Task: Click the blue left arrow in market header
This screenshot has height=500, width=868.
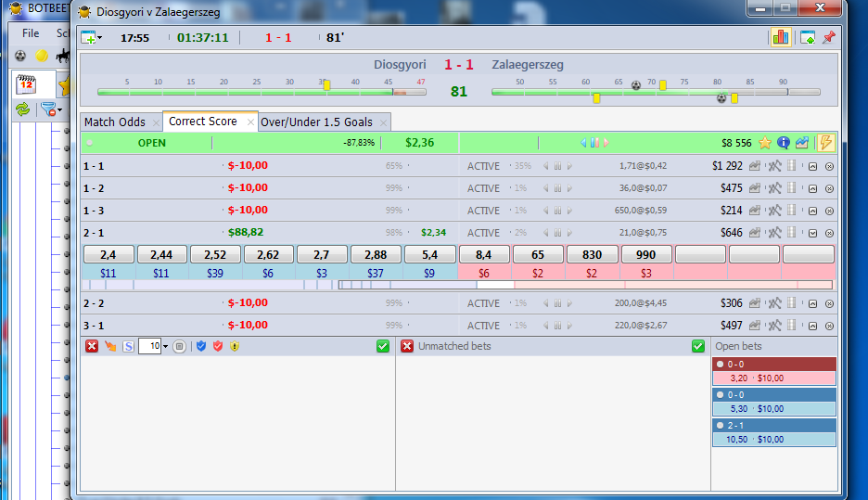Action: [583, 143]
